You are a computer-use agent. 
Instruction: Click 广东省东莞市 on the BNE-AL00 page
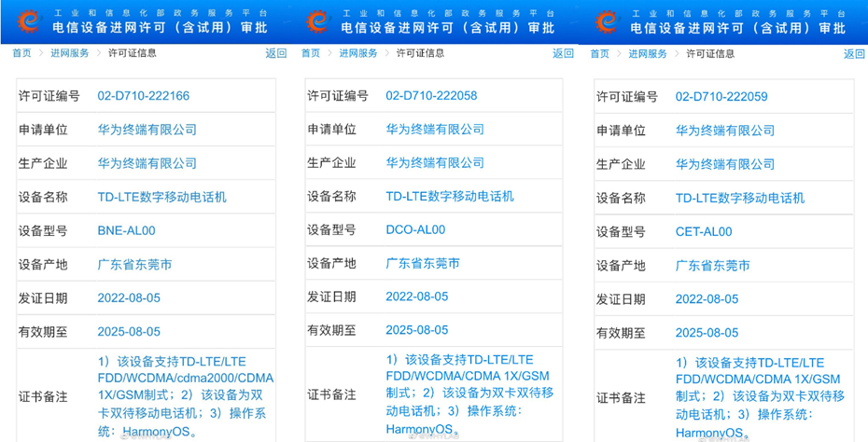(x=134, y=265)
